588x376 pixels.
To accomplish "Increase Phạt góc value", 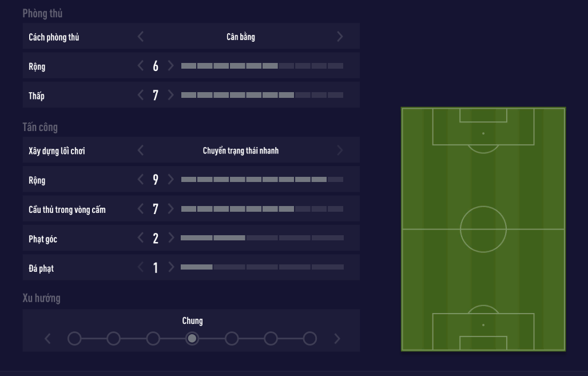I will pos(170,238).
